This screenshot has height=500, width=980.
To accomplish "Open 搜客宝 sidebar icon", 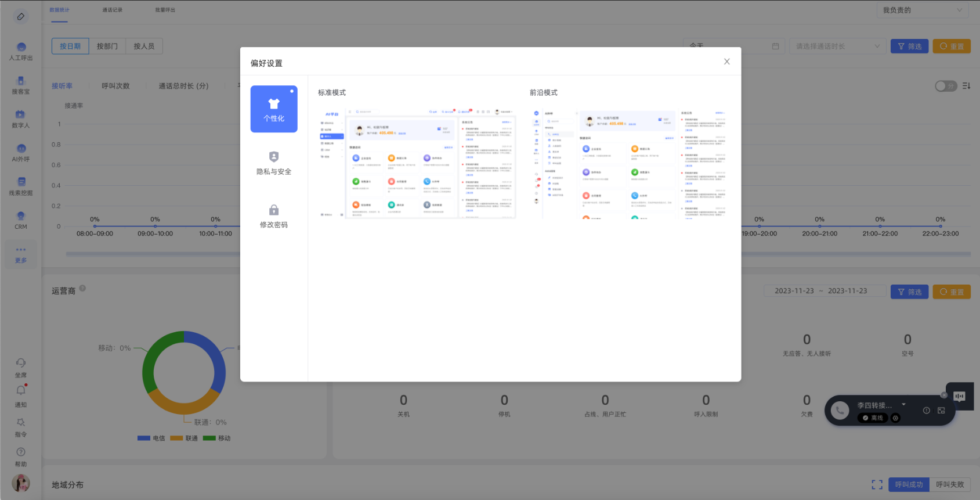I will [21, 85].
